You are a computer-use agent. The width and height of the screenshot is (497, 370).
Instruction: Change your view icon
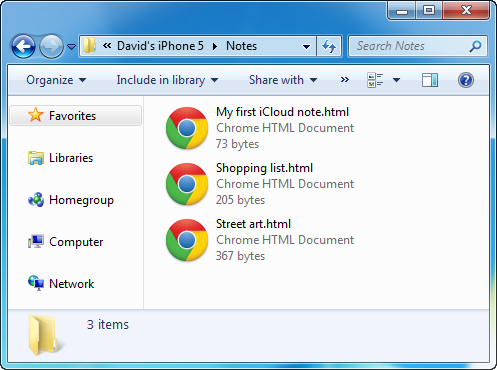pos(375,80)
